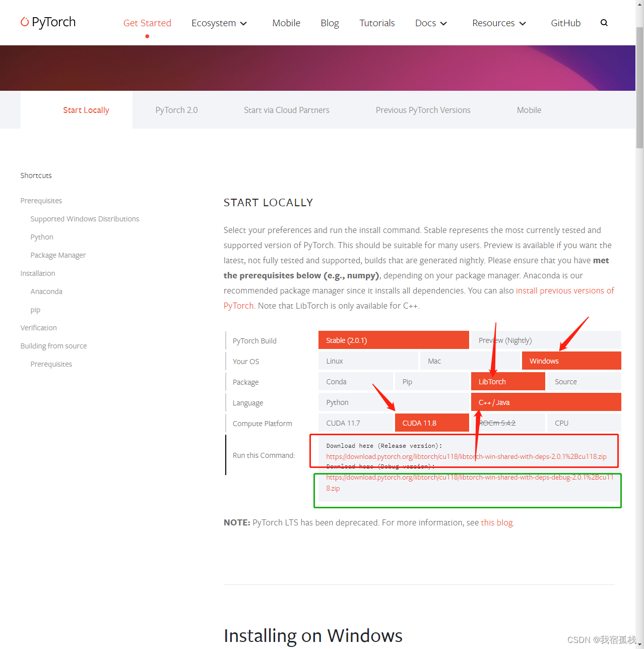This screenshot has height=649, width=644.
Task: Click the 'Package' row label
Action: point(245,382)
